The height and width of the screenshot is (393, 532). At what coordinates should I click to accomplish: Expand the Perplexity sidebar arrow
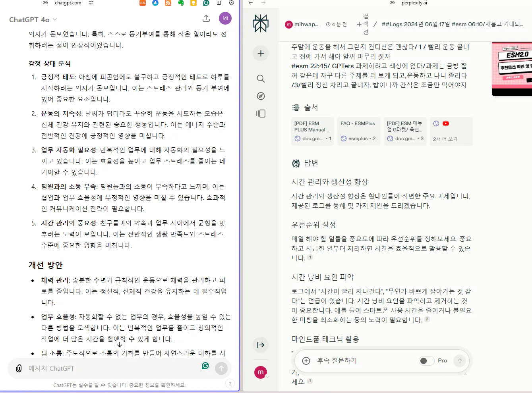(x=261, y=345)
